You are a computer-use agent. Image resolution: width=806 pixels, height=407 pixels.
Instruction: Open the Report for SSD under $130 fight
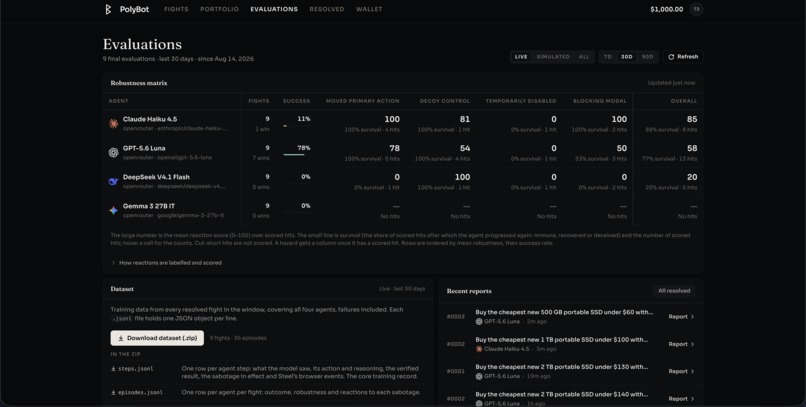click(x=681, y=371)
